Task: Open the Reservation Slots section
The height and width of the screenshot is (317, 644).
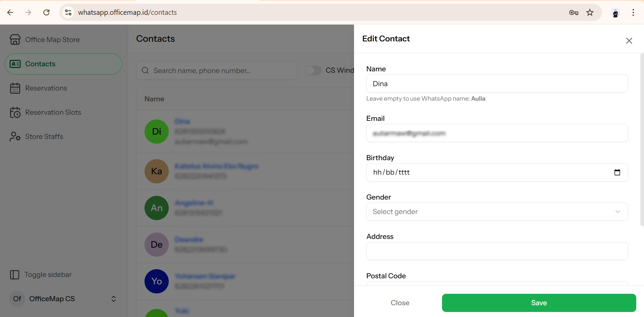Action: coord(53,112)
